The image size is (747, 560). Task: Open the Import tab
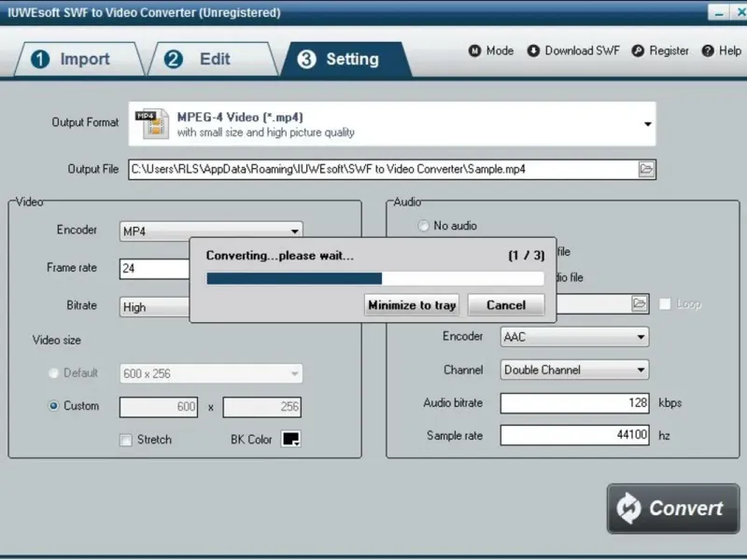(x=79, y=59)
